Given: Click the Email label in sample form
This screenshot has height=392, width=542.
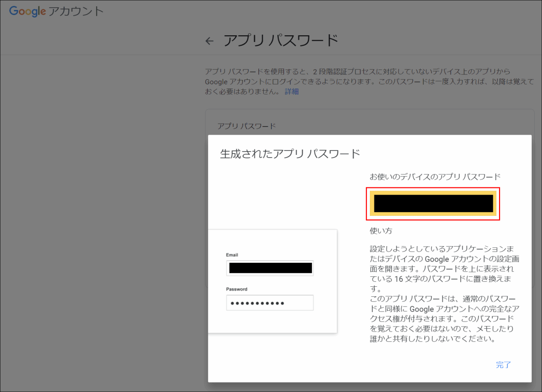Looking at the screenshot, I should coord(232,255).
